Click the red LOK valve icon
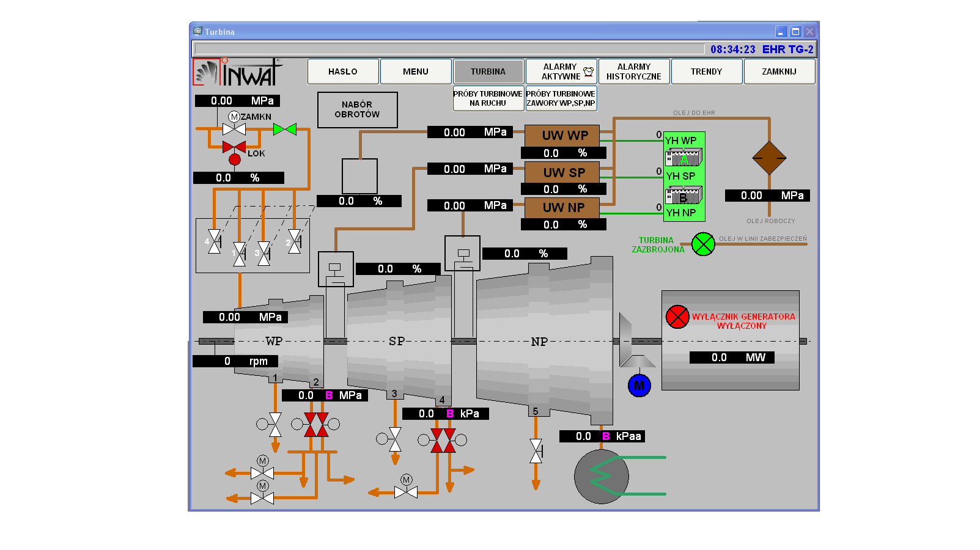This screenshot has height=550, width=980. coord(234,147)
